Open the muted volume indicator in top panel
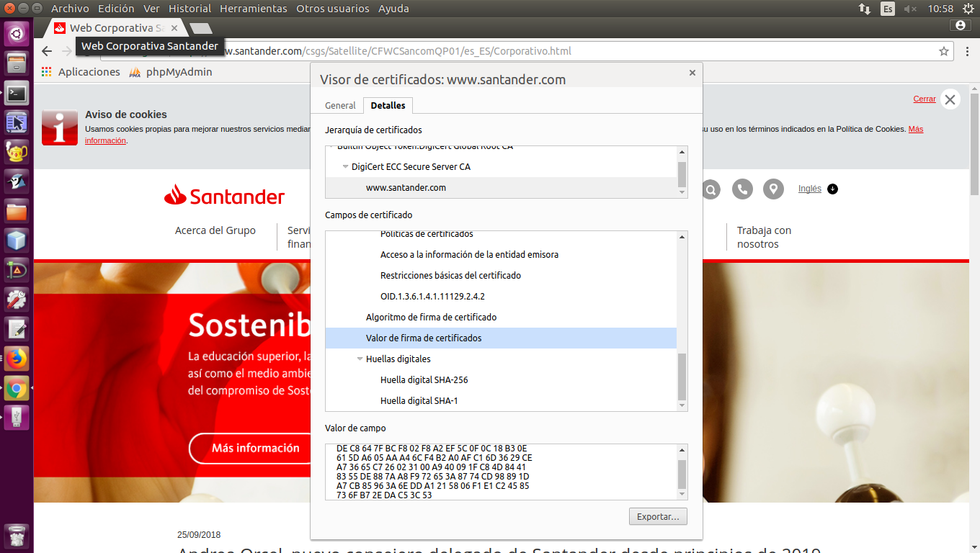 (x=910, y=9)
